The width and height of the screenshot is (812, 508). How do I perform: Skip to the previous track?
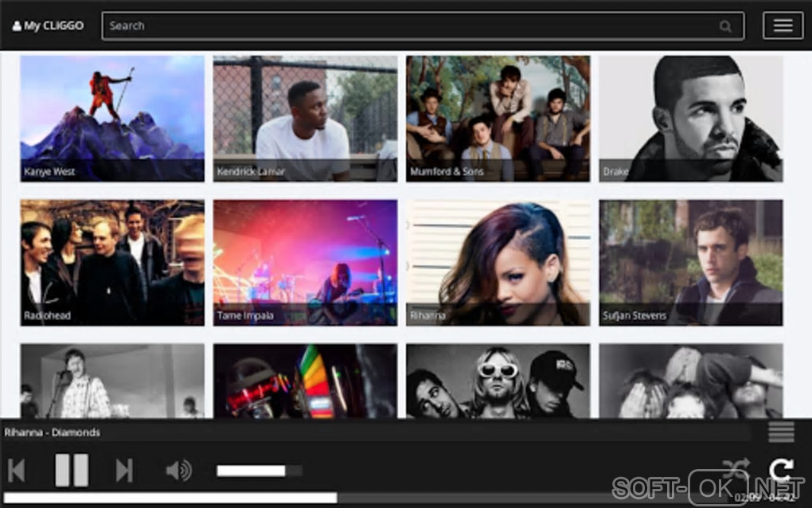17,471
